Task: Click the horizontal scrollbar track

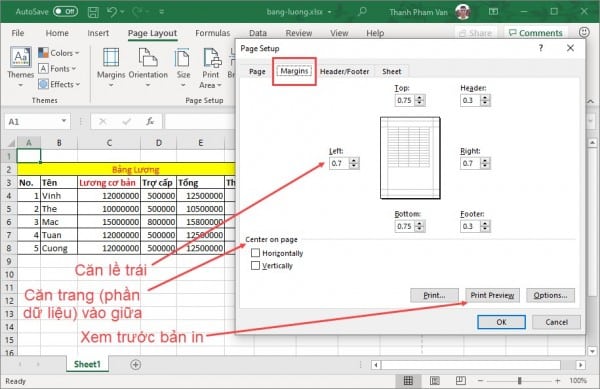Action: point(471,365)
